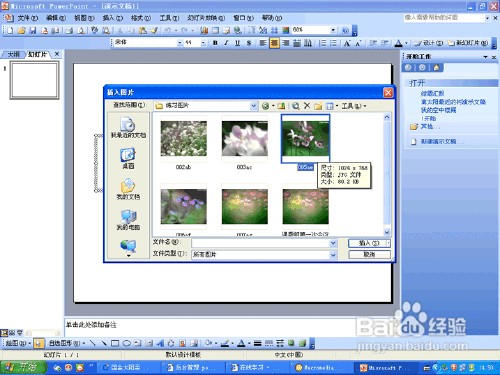The width and height of the screenshot is (500, 375).
Task: Open the 查找范围 folder dropdown
Action: (x=254, y=106)
